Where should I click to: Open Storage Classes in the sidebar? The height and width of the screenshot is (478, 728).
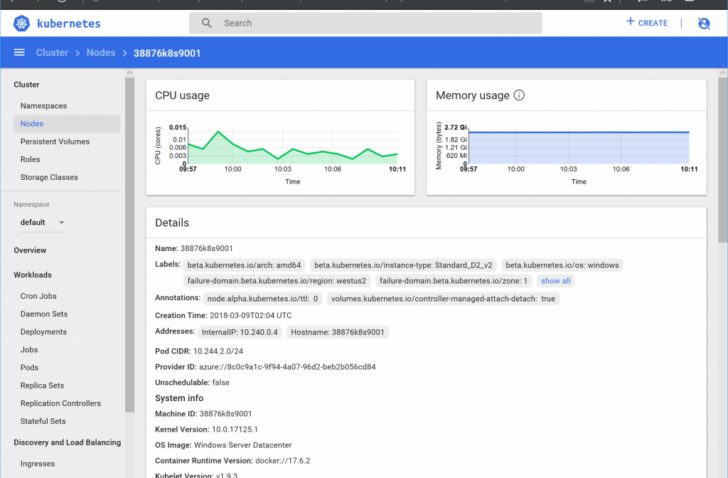pyautogui.click(x=49, y=177)
